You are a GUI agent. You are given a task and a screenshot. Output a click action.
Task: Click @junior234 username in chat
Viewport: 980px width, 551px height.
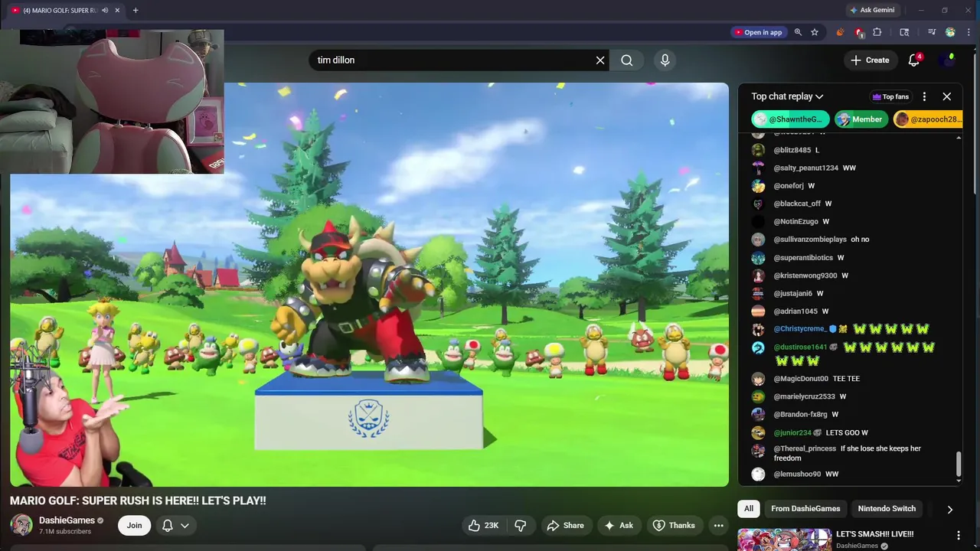[x=792, y=432]
